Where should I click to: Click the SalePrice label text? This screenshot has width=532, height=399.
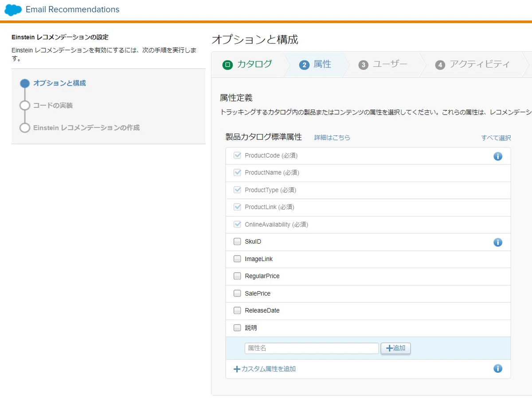(x=258, y=293)
